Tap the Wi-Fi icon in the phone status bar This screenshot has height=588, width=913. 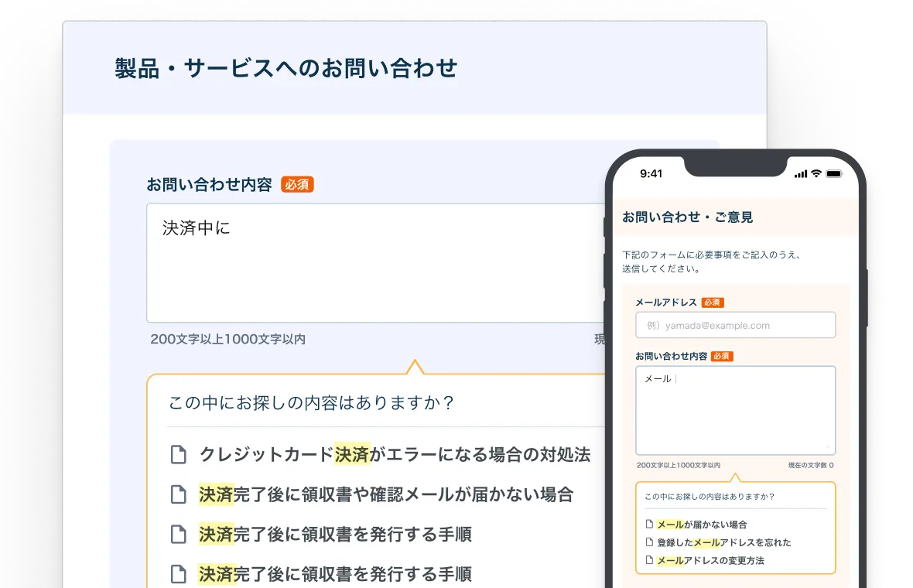pos(816,174)
